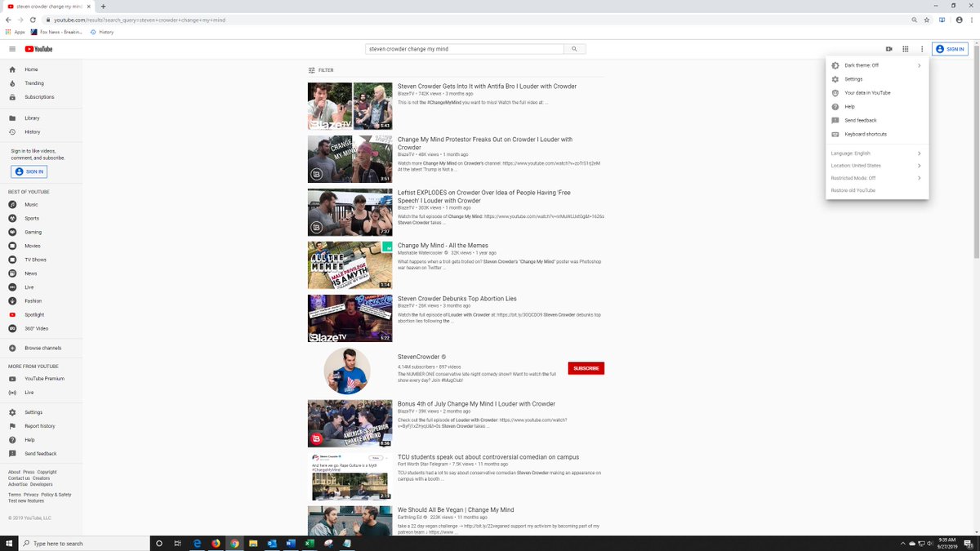The height and width of the screenshot is (551, 980).
Task: Click the Windows taskbar search box
Action: pos(83,543)
